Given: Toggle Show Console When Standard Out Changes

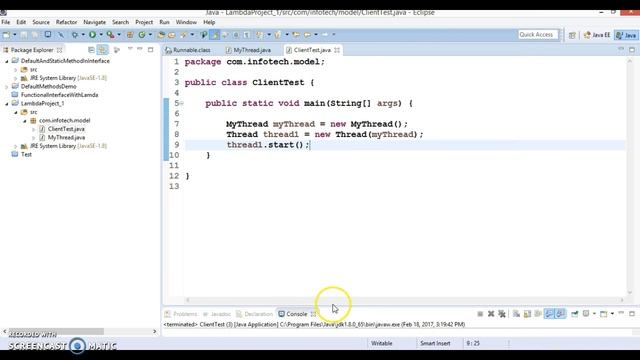Looking at the screenshot, I should 549,314.
